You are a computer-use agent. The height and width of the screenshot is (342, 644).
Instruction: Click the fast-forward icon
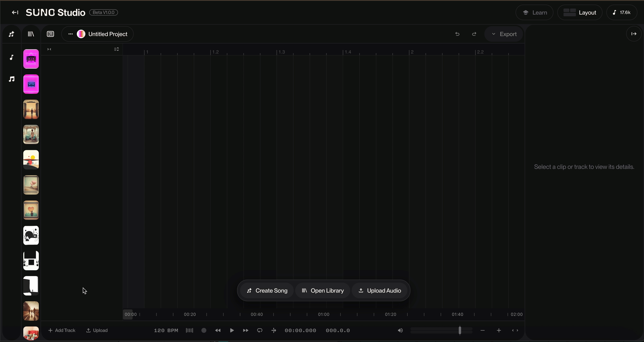point(246,331)
